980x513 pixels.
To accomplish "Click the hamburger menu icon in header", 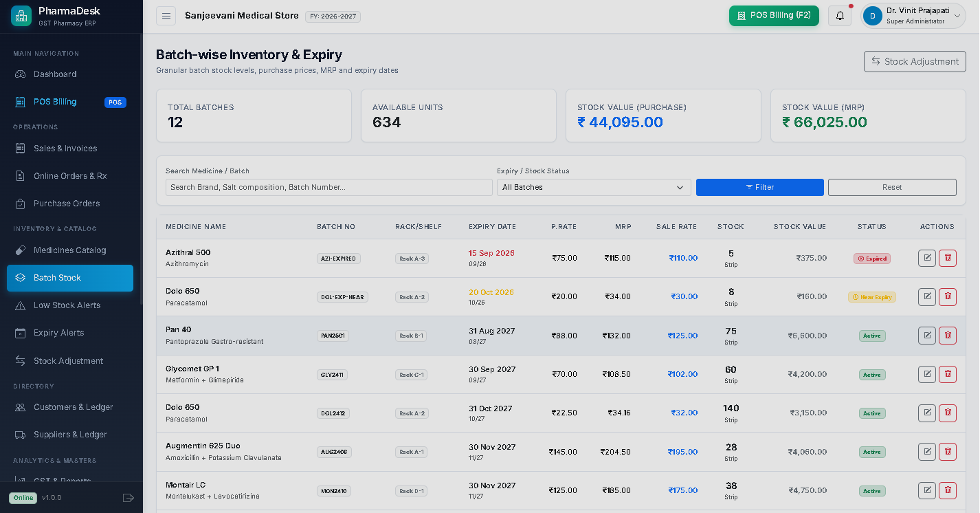I will coord(166,16).
